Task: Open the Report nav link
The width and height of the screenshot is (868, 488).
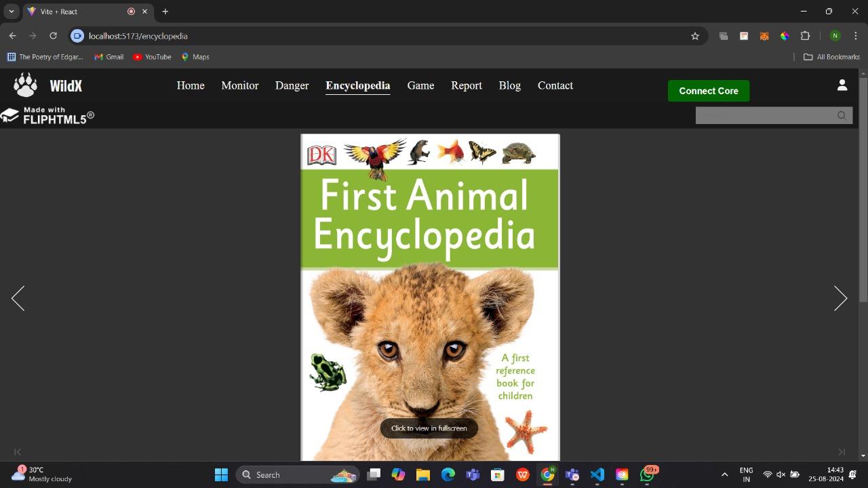Action: pos(467,85)
